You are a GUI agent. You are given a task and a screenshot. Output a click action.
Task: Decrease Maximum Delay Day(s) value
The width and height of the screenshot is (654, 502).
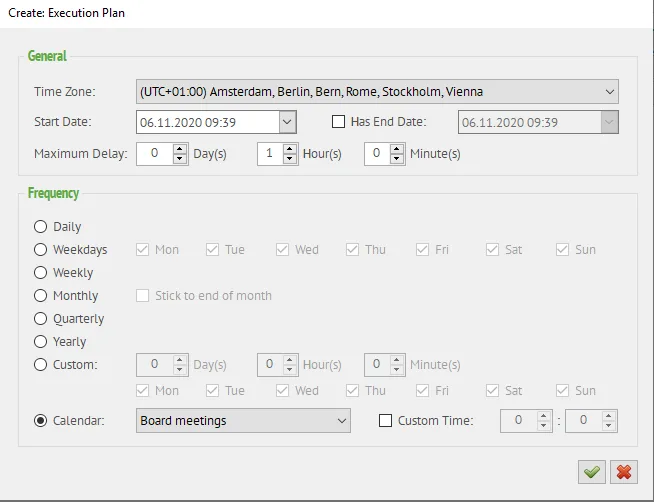point(180,159)
